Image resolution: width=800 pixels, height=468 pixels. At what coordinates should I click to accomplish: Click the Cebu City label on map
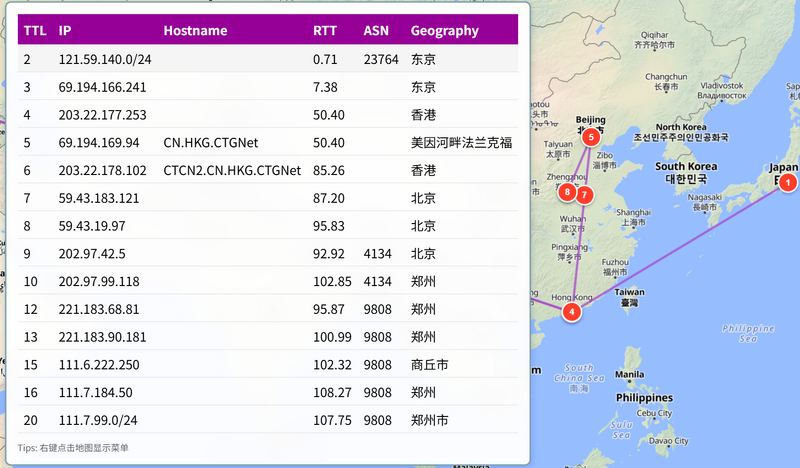click(x=654, y=413)
